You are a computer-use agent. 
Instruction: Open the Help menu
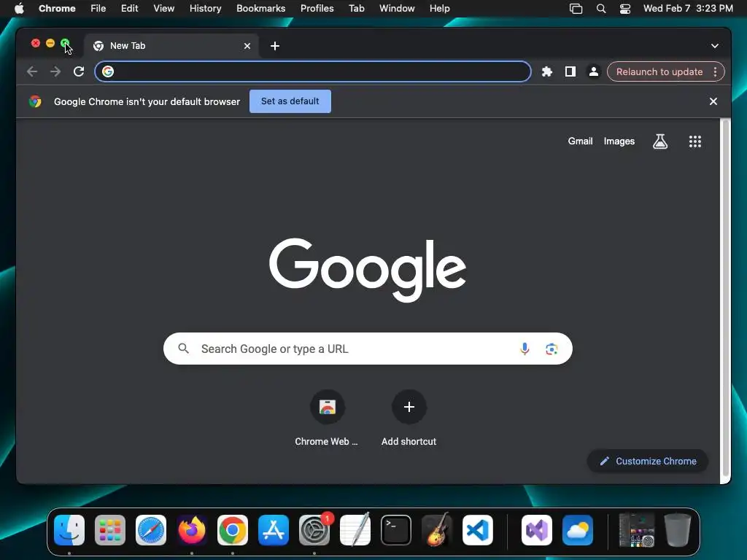[439, 9]
